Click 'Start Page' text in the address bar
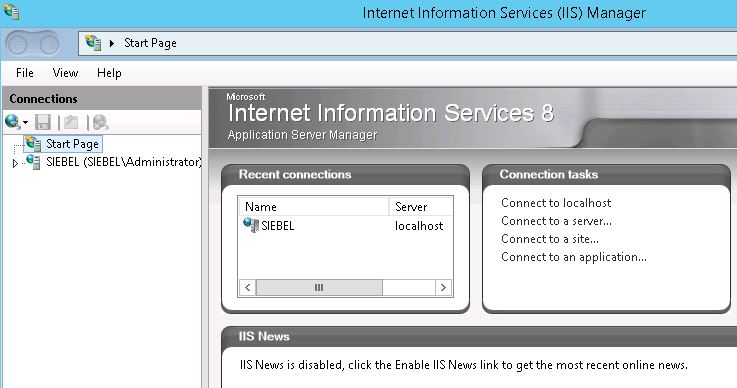 pos(150,43)
